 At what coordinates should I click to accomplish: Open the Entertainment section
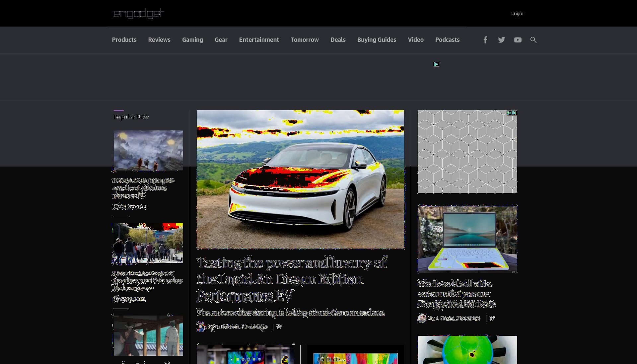point(259,40)
